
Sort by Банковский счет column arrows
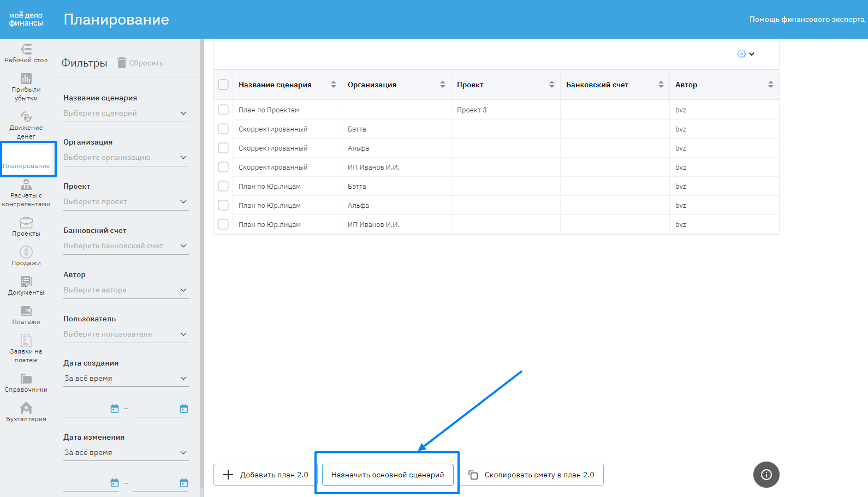click(x=661, y=85)
